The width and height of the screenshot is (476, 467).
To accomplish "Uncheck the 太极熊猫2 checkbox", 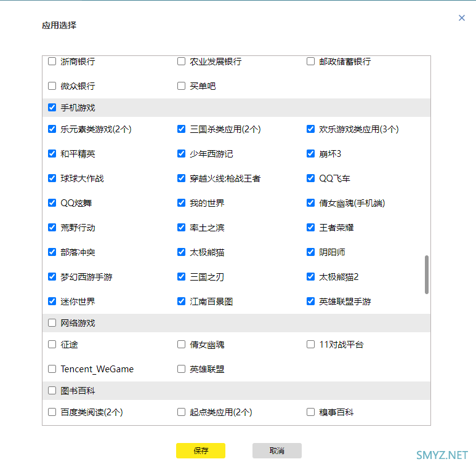I will pos(310,276).
